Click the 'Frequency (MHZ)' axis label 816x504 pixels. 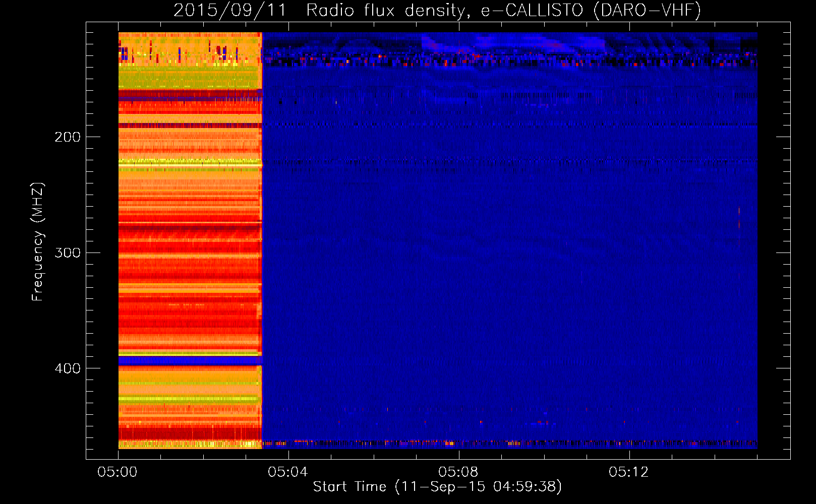click(38, 242)
